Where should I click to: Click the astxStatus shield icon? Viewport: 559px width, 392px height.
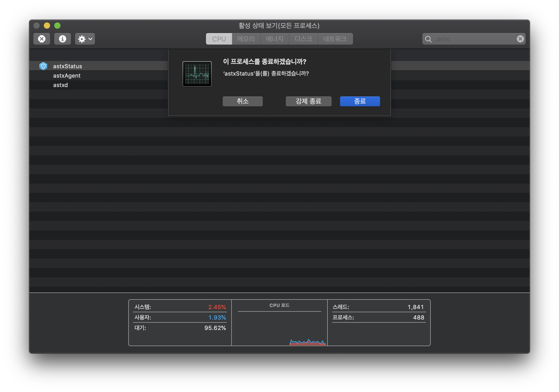pyautogui.click(x=43, y=66)
